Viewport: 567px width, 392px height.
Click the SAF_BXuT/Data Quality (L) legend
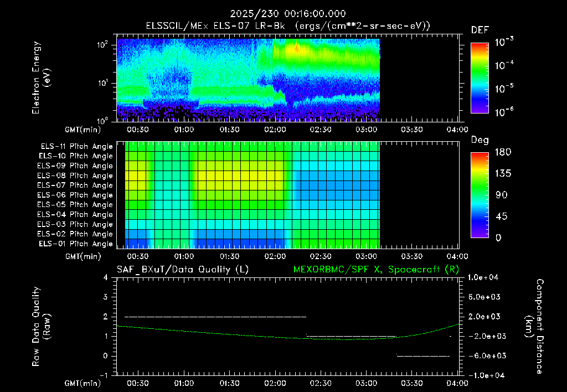183,270
